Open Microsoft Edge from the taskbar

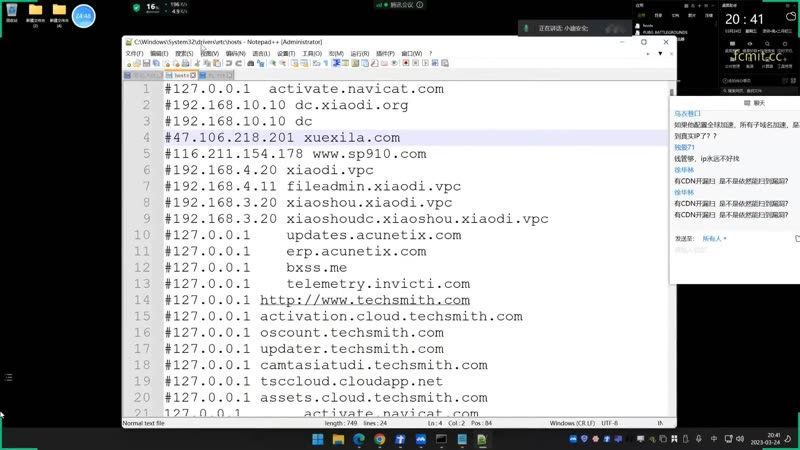[x=359, y=439]
